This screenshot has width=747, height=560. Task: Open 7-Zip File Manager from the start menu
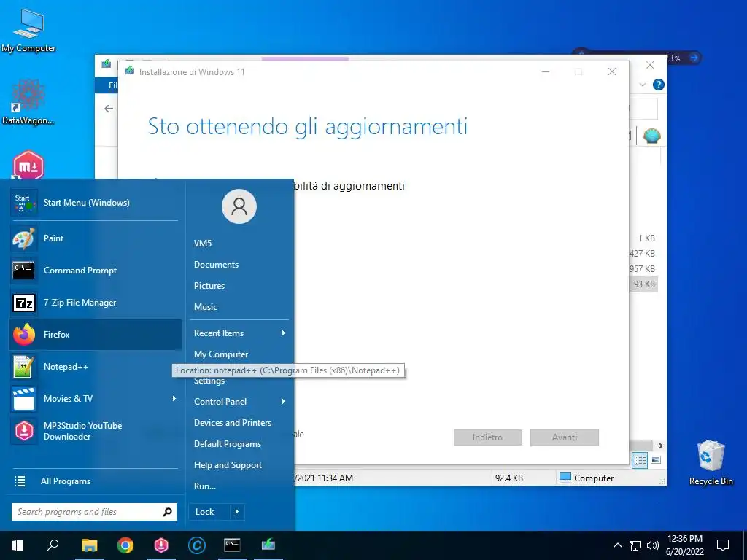point(96,303)
